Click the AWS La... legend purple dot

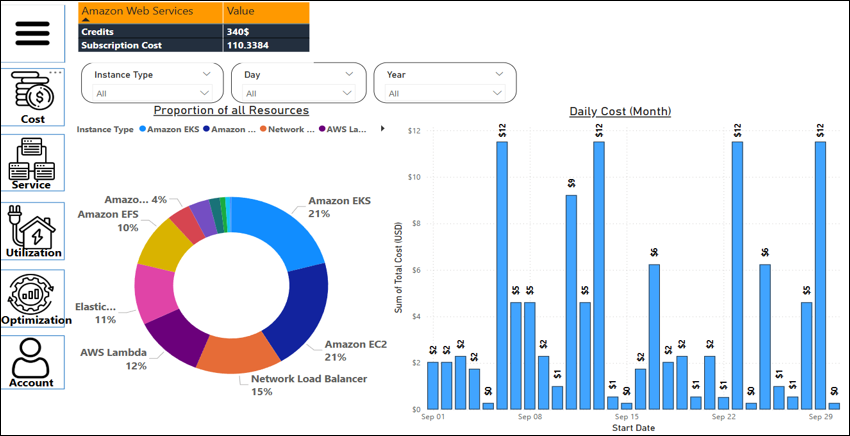322,130
